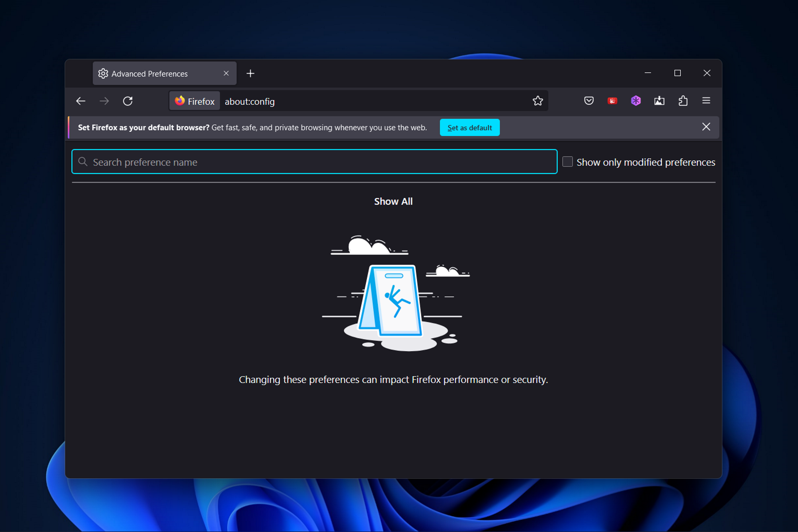Close the Advanced Preferences tab

click(226, 74)
